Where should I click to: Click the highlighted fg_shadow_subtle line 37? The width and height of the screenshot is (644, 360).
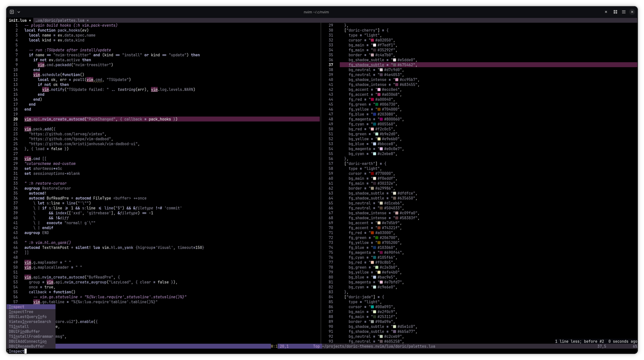[x=488, y=65]
